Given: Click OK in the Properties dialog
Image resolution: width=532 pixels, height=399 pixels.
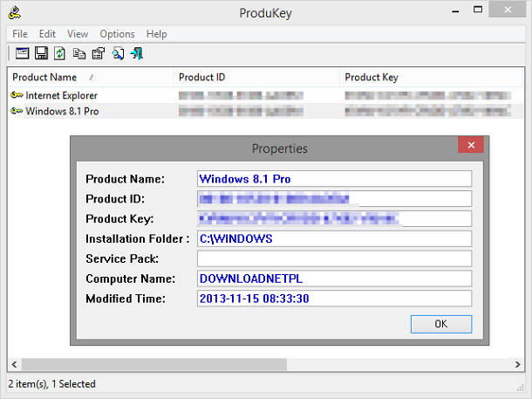Looking at the screenshot, I should point(441,324).
